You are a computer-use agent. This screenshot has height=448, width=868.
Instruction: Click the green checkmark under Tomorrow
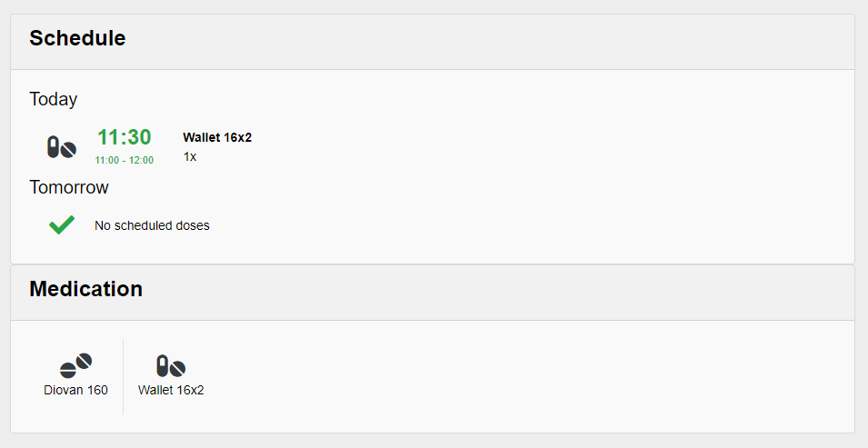pyautogui.click(x=62, y=224)
